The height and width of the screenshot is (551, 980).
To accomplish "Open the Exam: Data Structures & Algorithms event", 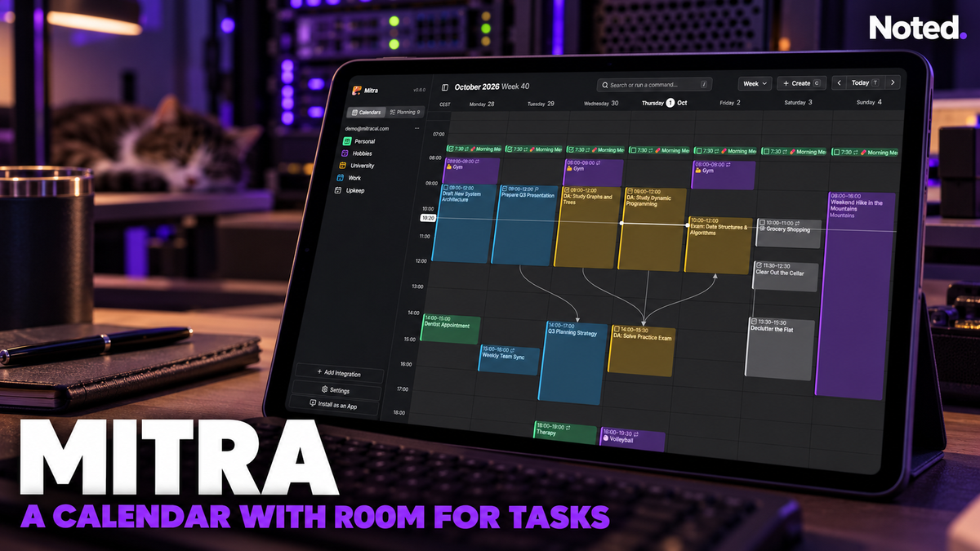I will [x=718, y=244].
